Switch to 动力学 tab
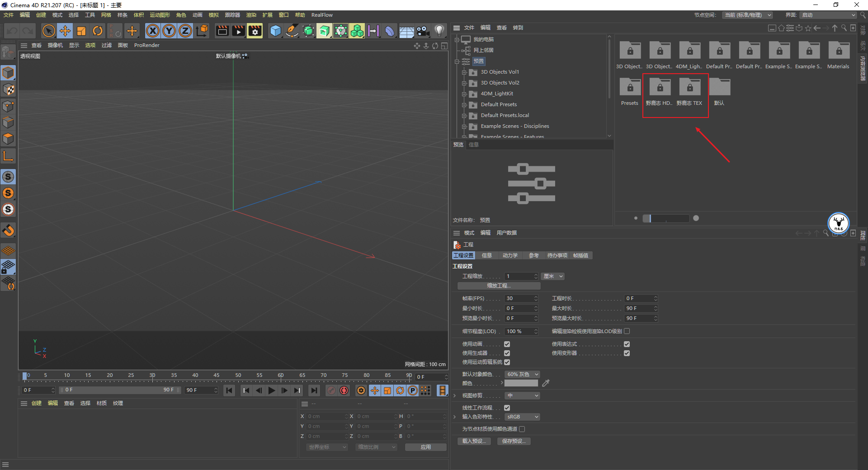Screen dimensions: 868x470 pos(510,256)
